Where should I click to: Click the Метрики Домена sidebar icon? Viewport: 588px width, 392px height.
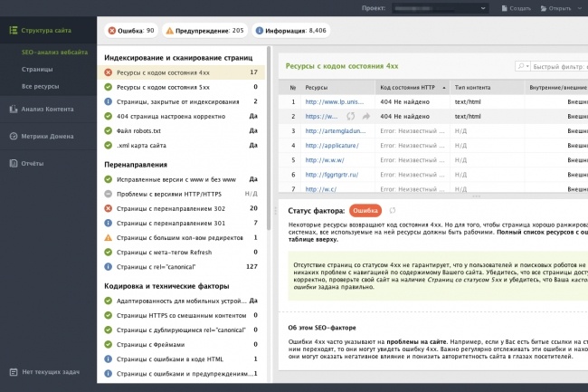[x=14, y=136]
